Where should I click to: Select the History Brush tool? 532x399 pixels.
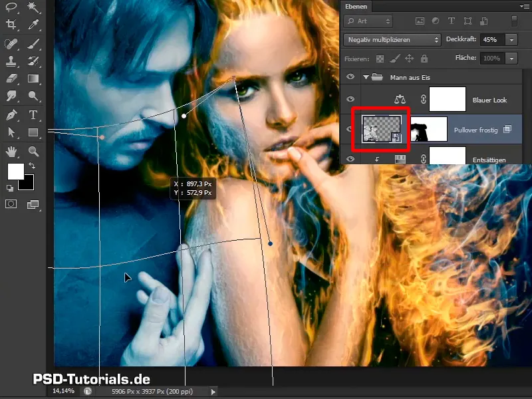pyautogui.click(x=33, y=61)
